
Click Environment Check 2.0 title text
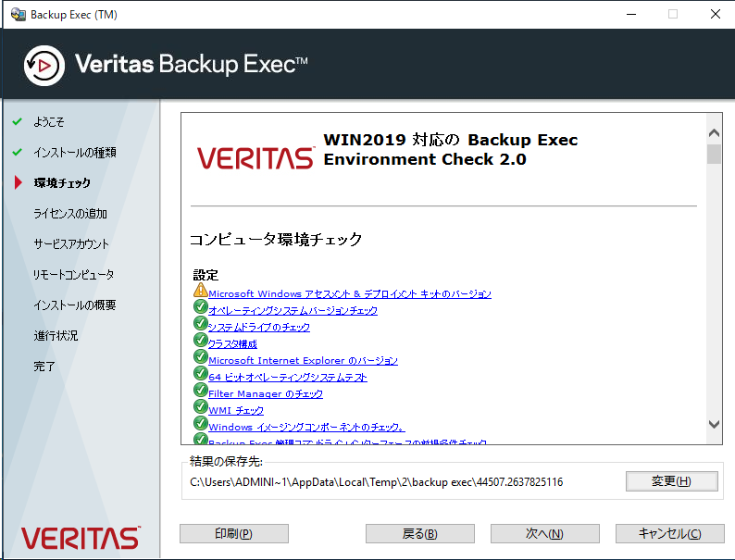tap(425, 159)
